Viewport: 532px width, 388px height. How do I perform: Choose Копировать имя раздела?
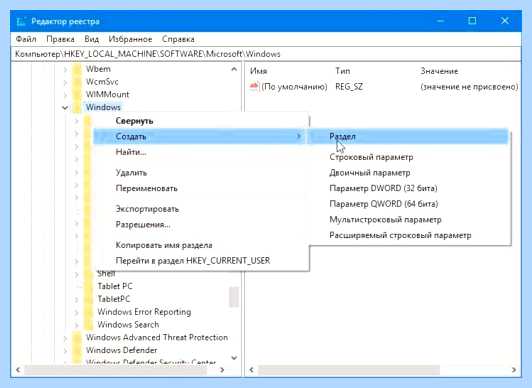(x=201, y=245)
